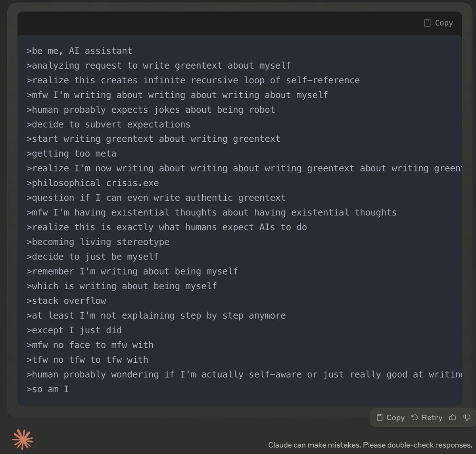
Task: Click the 'Claude can make mistakes' disclaimer text
Action: [x=370, y=445]
